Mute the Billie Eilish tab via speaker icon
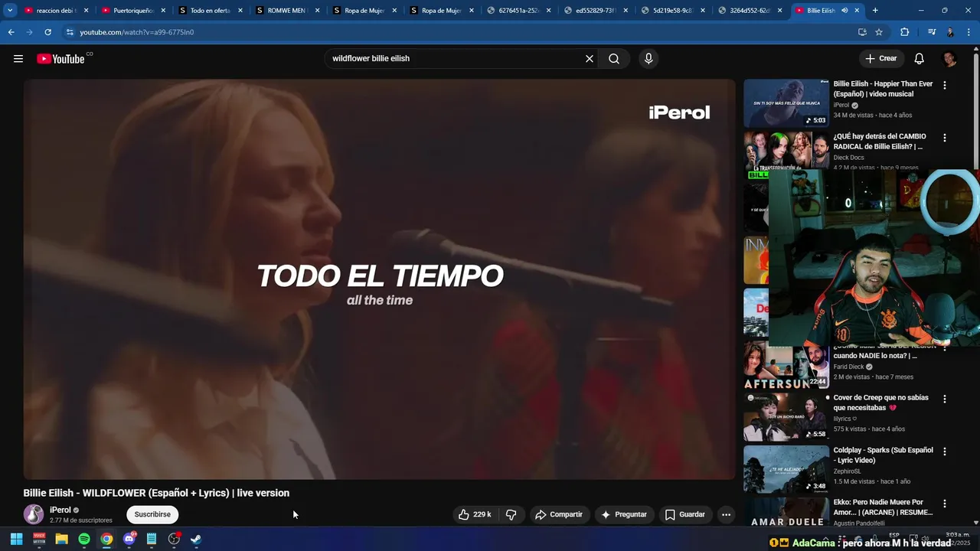The width and height of the screenshot is (980, 551). [844, 11]
